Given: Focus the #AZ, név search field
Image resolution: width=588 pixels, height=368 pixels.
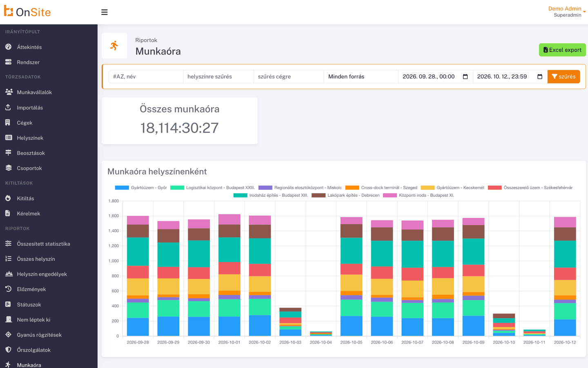Looking at the screenshot, I should tap(146, 76).
